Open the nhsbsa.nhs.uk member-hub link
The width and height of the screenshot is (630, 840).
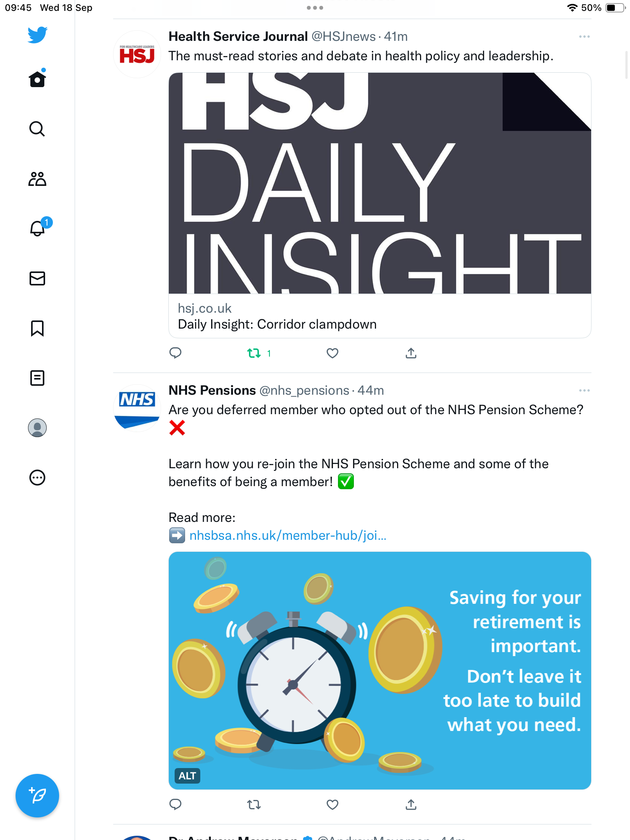pos(288,535)
